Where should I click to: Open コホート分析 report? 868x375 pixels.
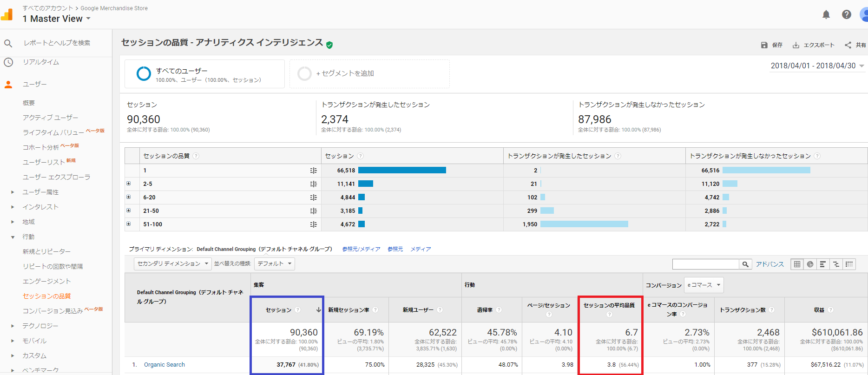click(x=41, y=148)
